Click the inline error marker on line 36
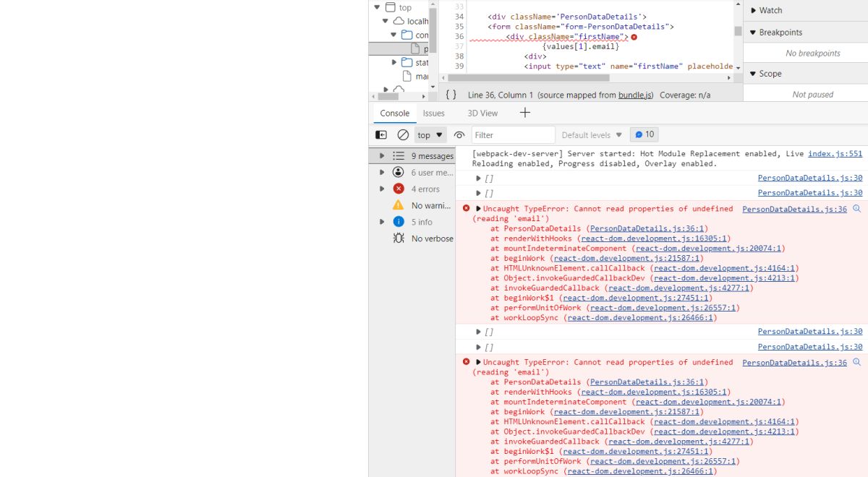Screen dimensions: 868x477 [x=634, y=37]
